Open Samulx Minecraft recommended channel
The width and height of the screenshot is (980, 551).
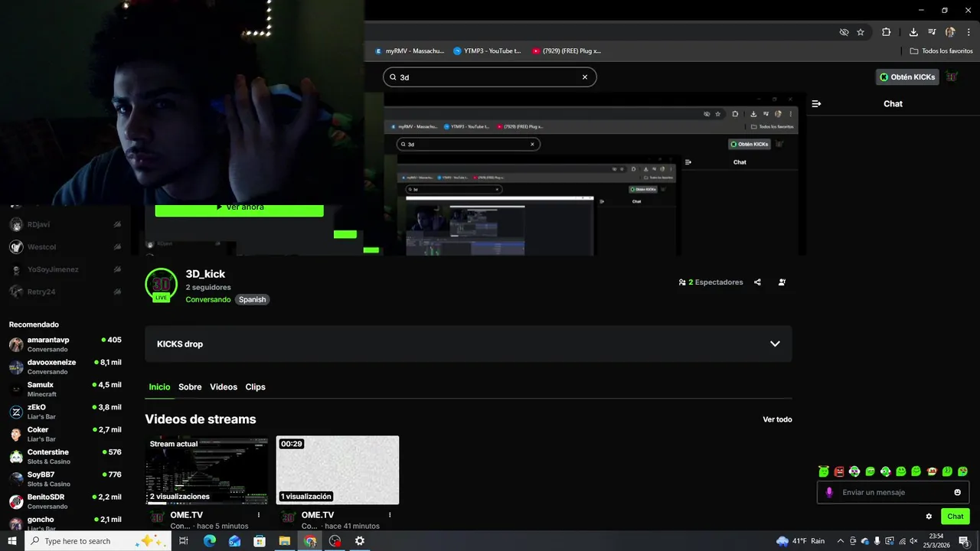[65, 390]
